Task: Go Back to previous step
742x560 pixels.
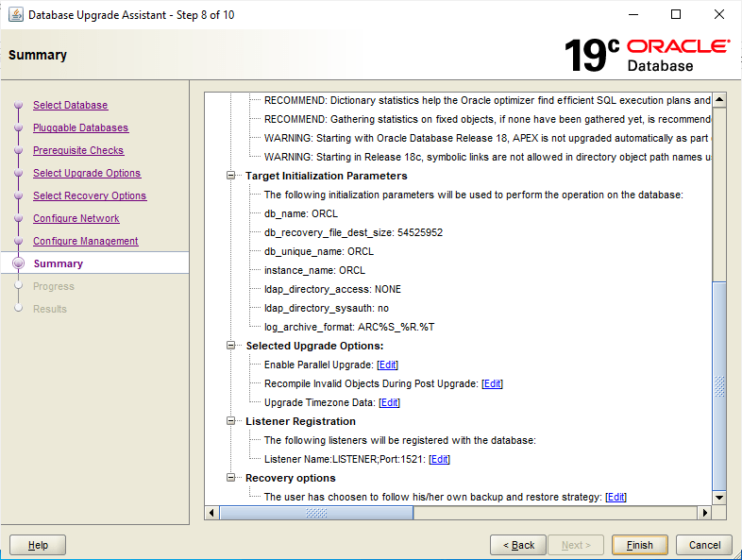Action: pos(518,545)
